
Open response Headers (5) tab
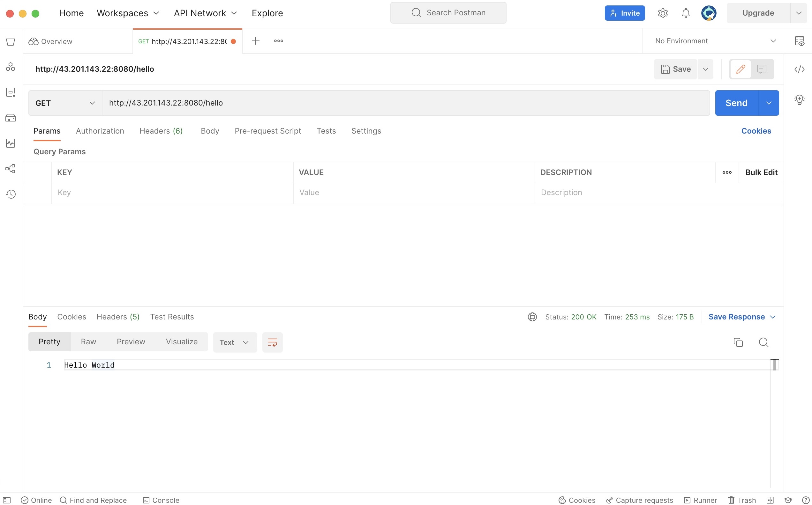tap(118, 317)
